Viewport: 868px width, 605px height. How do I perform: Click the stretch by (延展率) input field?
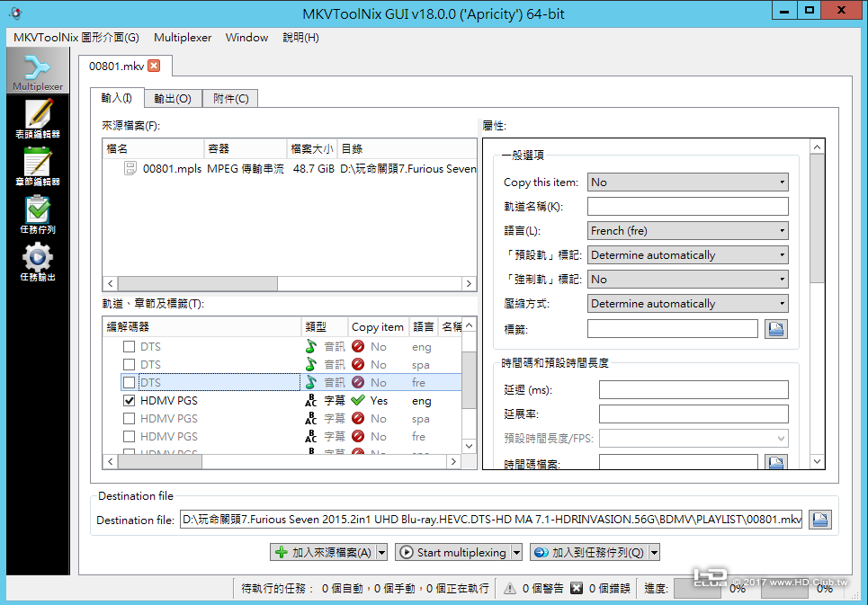694,414
